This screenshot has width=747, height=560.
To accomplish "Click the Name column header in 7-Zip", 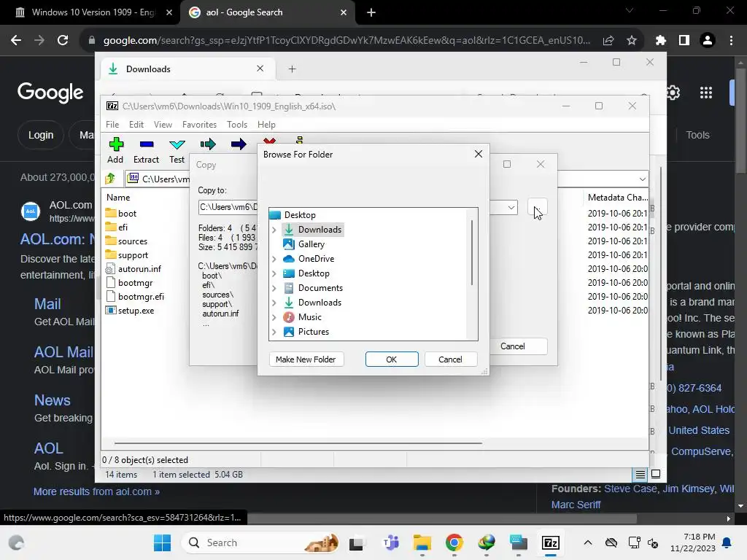I will (118, 197).
